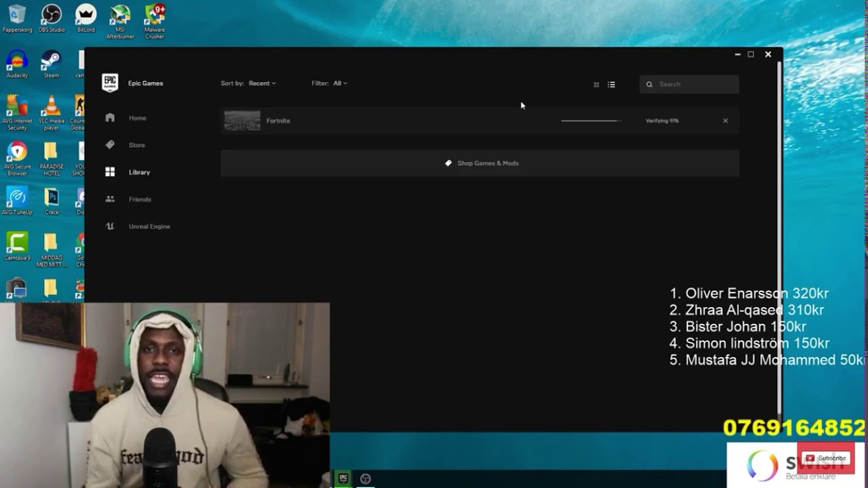Screen dimensions: 868x488
Task: Click the Verifying 91% status text
Action: pyautogui.click(x=662, y=121)
